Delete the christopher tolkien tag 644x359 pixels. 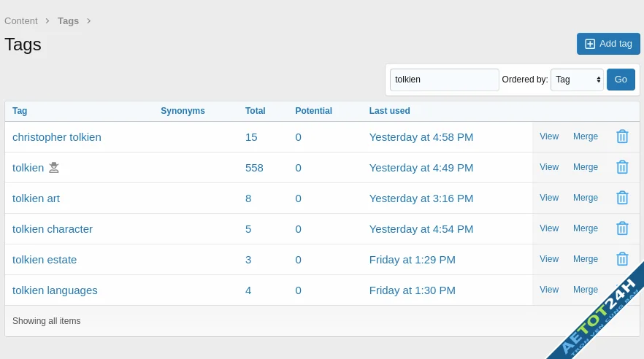point(622,136)
